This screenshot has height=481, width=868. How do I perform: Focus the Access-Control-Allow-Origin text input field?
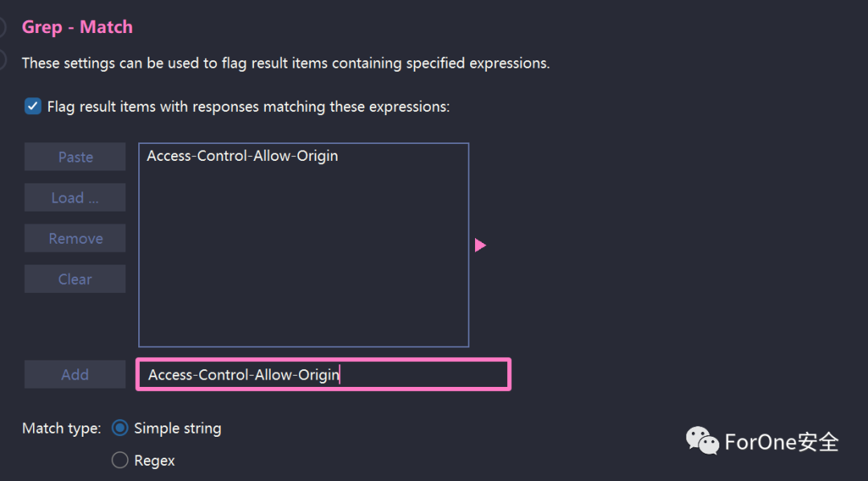tap(323, 375)
